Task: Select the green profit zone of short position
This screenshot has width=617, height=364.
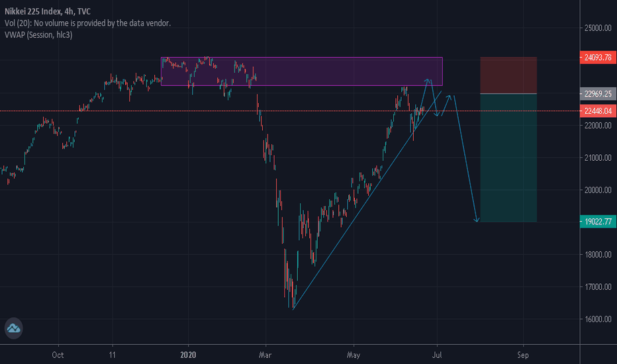Action: (508, 158)
